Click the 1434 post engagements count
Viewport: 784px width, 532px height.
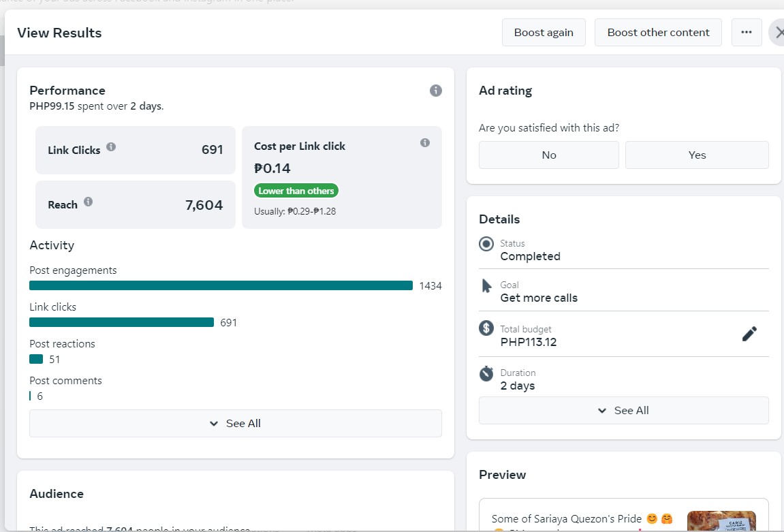click(x=430, y=286)
